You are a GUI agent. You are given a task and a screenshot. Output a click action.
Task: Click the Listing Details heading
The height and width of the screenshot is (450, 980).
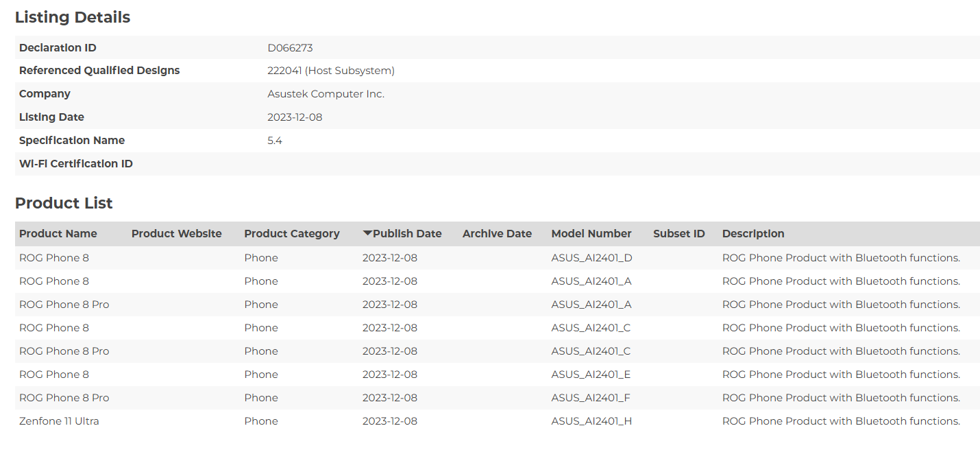coord(73,18)
